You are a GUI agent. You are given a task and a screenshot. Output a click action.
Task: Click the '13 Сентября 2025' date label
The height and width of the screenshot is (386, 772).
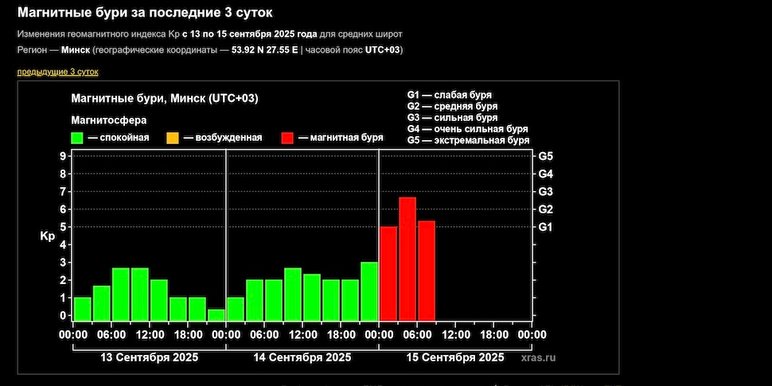pyautogui.click(x=150, y=357)
